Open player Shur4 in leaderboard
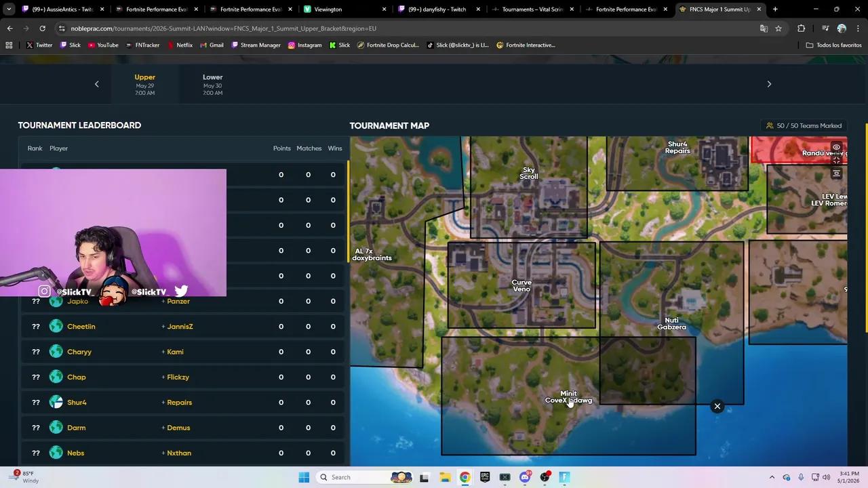 pyautogui.click(x=77, y=403)
